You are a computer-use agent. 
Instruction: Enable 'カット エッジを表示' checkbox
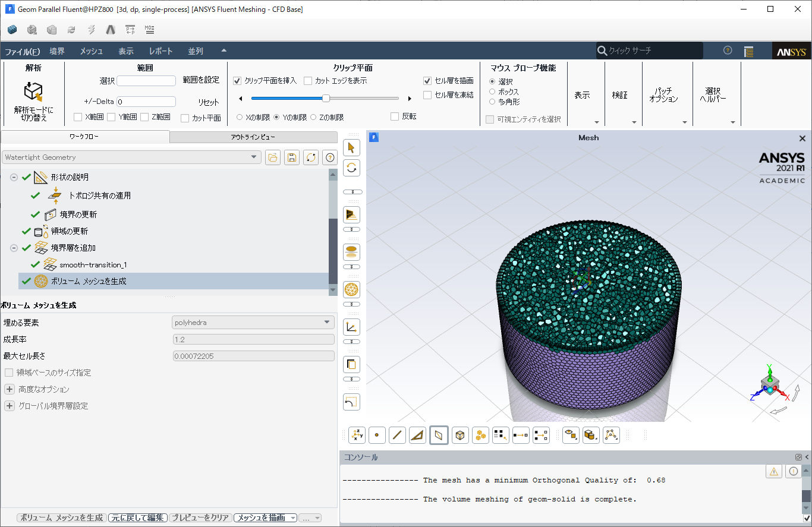click(308, 81)
